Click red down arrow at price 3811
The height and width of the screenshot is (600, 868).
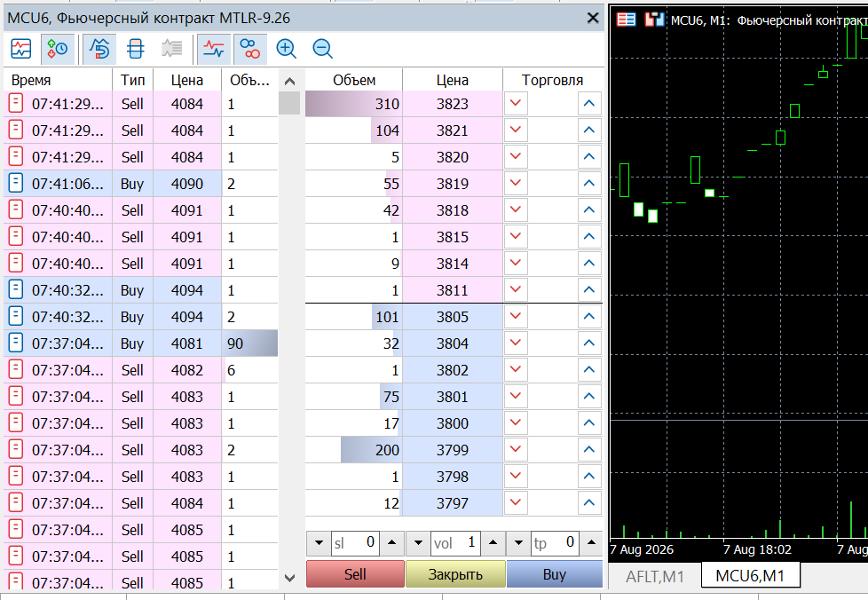click(516, 289)
